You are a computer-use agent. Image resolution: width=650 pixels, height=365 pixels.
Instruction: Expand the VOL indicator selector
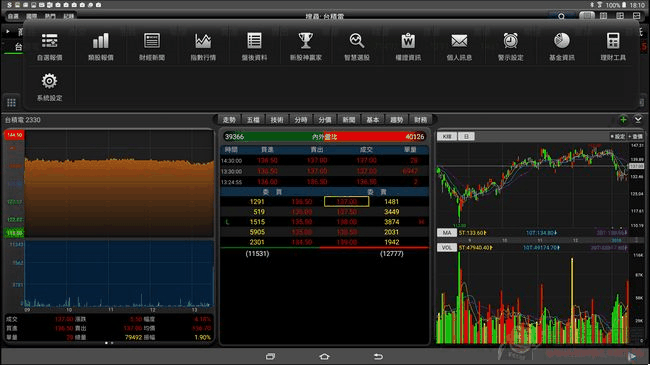click(447, 248)
